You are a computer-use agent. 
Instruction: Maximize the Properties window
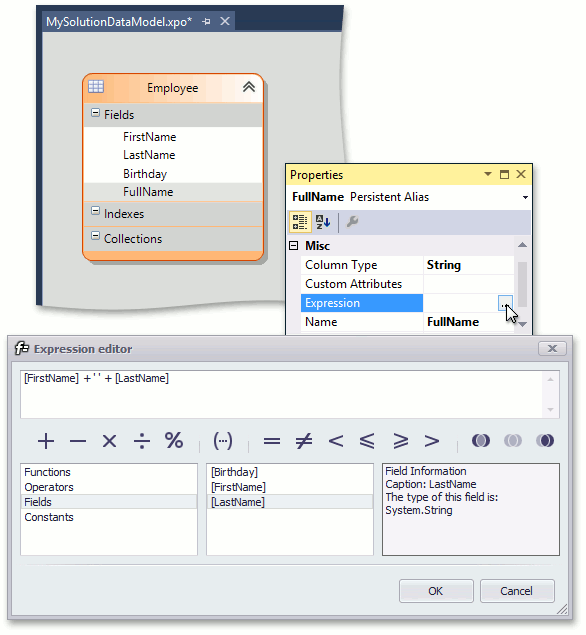(504, 175)
